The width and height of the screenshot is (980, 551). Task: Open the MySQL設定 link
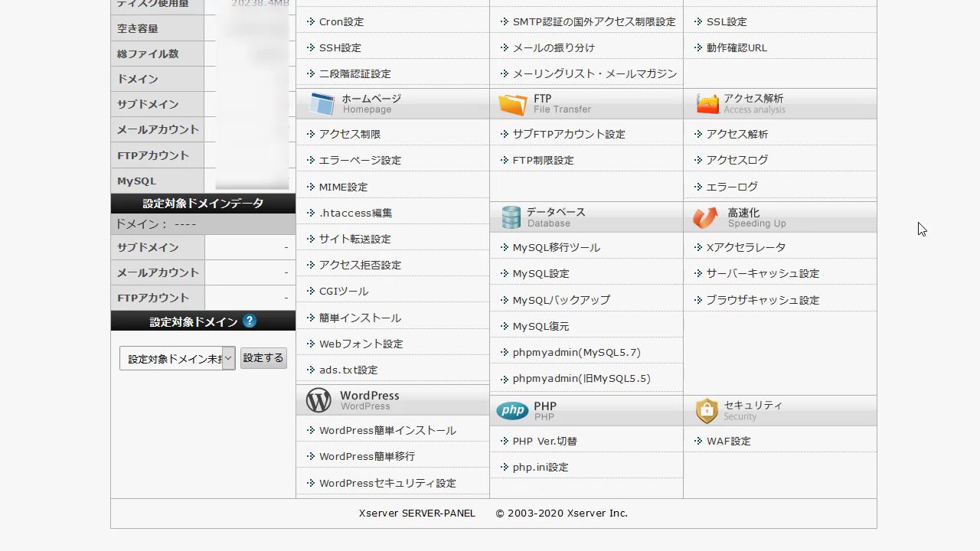pos(541,273)
